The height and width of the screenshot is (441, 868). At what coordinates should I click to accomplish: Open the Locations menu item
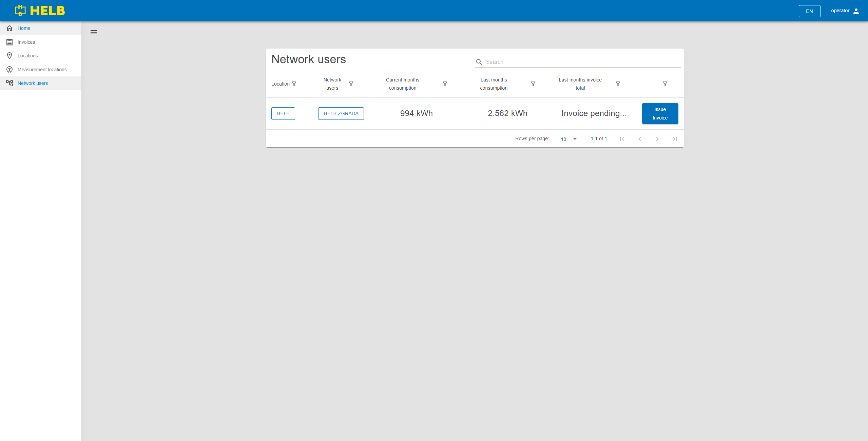pos(41,56)
